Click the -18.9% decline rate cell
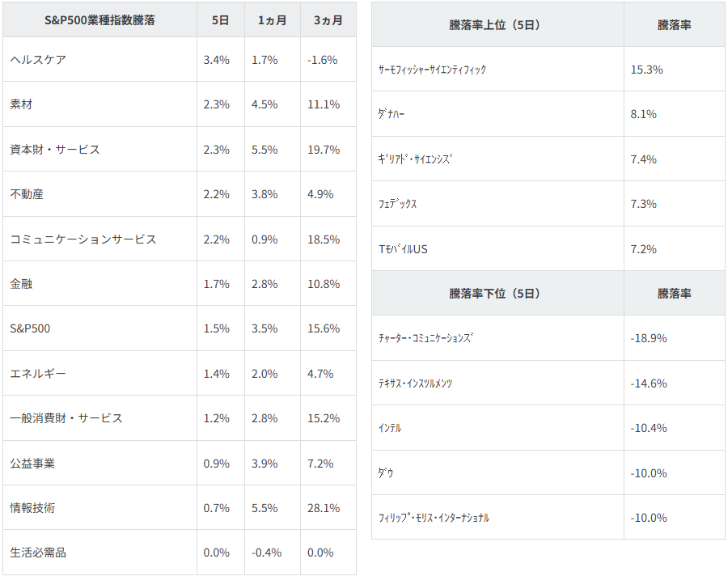The height and width of the screenshot is (576, 728). [x=649, y=338]
